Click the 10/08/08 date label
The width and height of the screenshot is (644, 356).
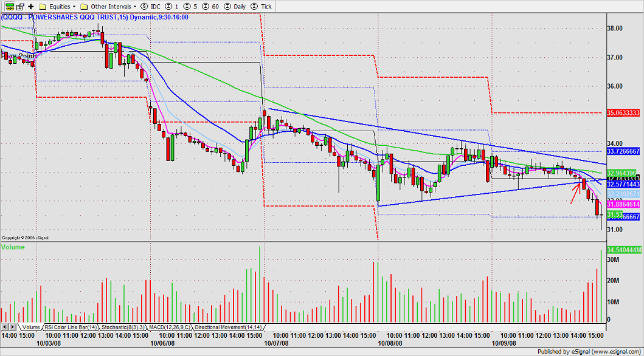[x=389, y=343]
